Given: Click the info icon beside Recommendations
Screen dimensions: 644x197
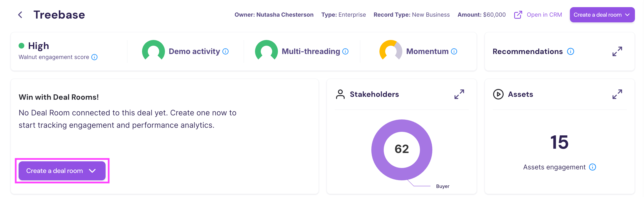Looking at the screenshot, I should 571,51.
